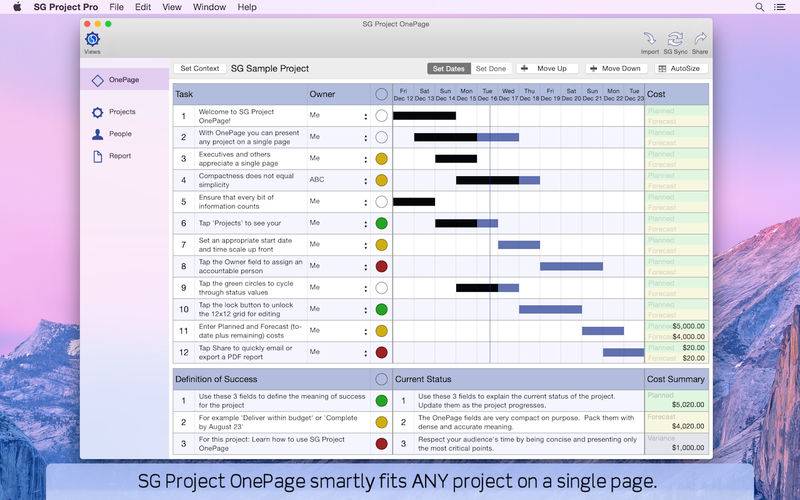Open Notification Center list icon

[780, 7]
